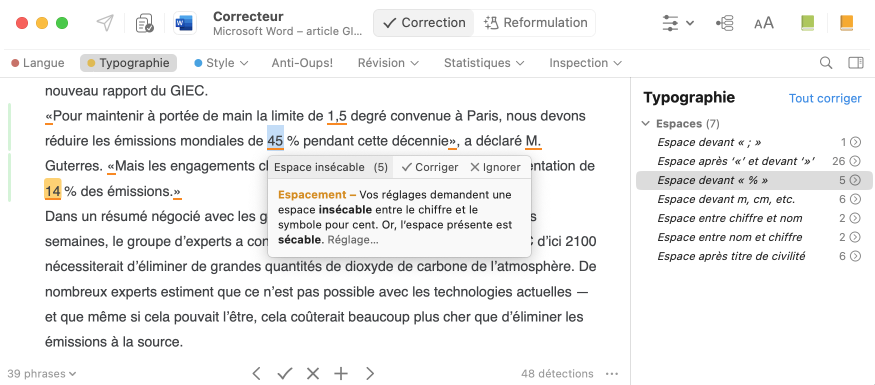
Task: Open the settings sliders dropdown
Action: tap(678, 23)
